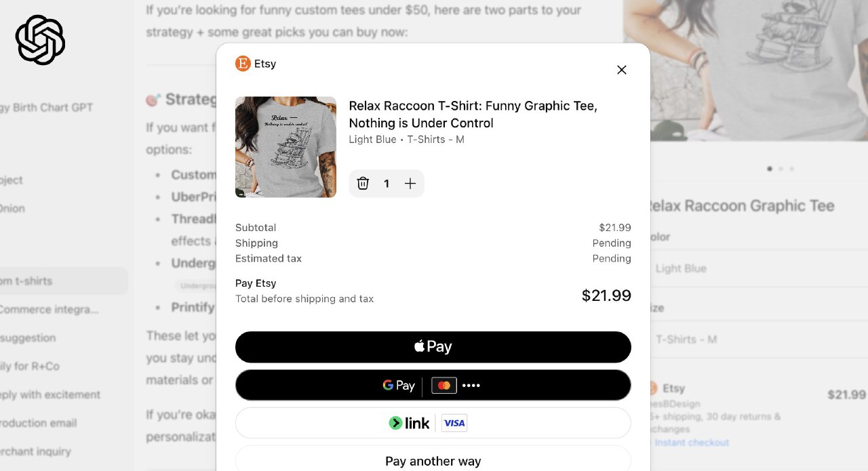
Task: Close the Etsy checkout dialog
Action: (x=621, y=70)
